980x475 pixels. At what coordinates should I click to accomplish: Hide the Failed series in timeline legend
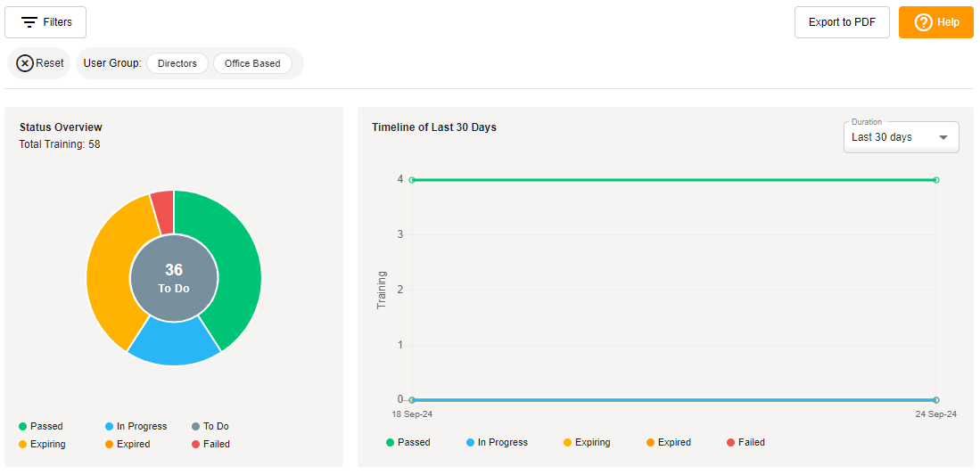[746, 442]
